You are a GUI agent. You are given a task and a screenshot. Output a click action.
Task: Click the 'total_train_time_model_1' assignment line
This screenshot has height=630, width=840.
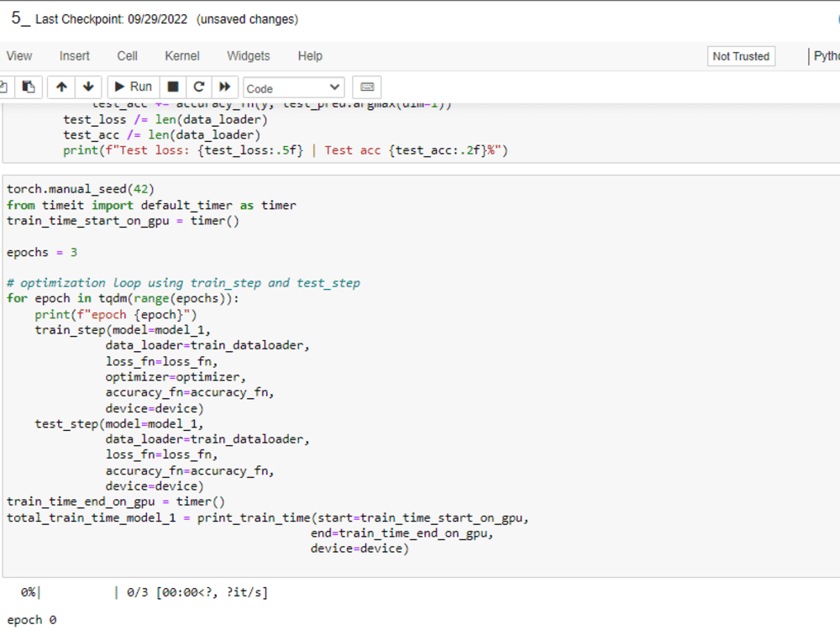click(x=268, y=518)
